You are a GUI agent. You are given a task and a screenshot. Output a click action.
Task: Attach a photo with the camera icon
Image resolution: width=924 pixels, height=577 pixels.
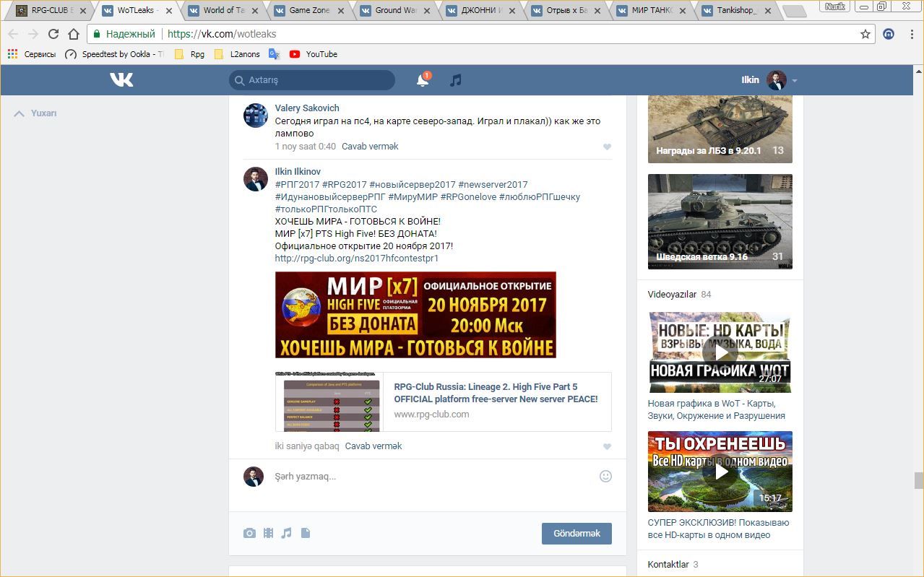pos(249,533)
